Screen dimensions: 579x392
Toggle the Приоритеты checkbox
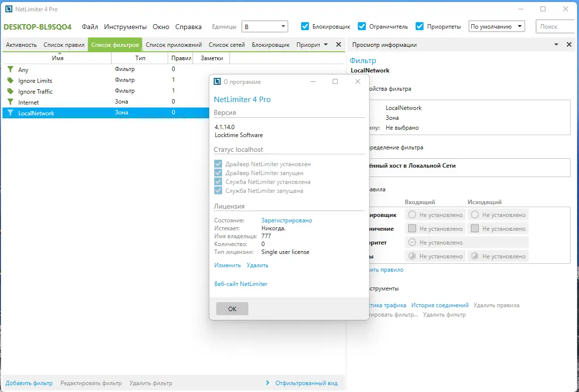point(420,26)
